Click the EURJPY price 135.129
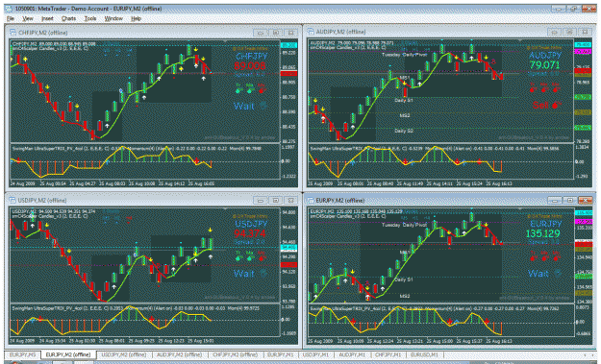This screenshot has height=364, width=601. tap(542, 233)
